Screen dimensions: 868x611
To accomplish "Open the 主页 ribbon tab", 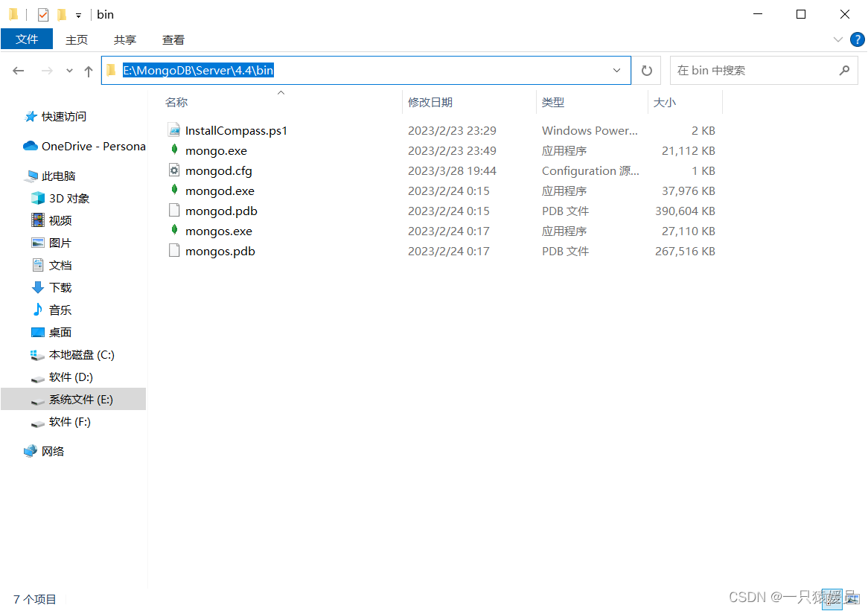I will tap(77, 40).
